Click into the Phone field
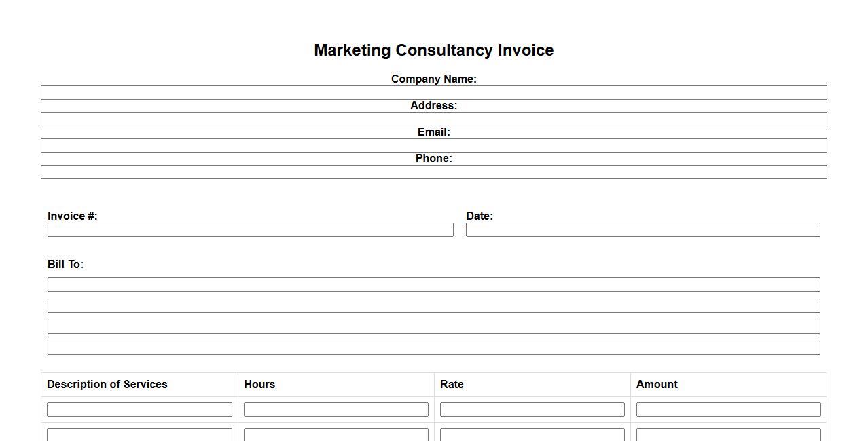This screenshot has width=868, height=441. click(433, 172)
